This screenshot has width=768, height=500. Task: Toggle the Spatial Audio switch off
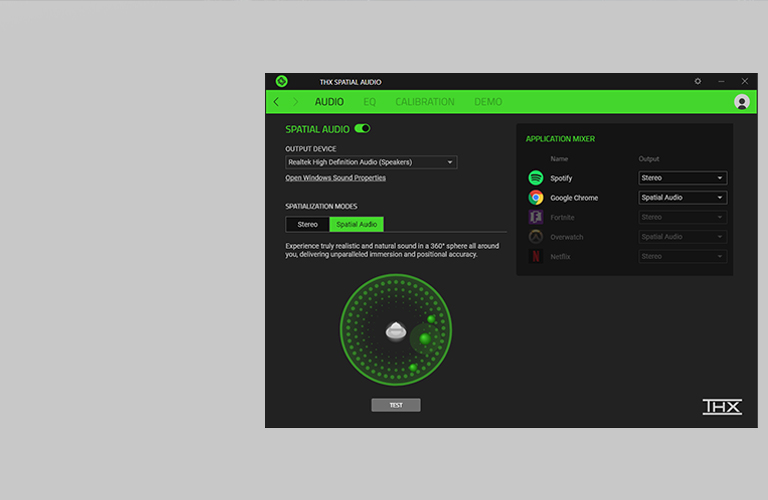[x=362, y=129]
